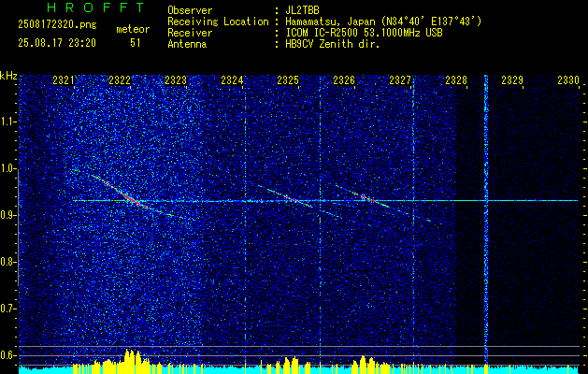Click the meteor label
The image size is (588, 374).
(x=133, y=29)
